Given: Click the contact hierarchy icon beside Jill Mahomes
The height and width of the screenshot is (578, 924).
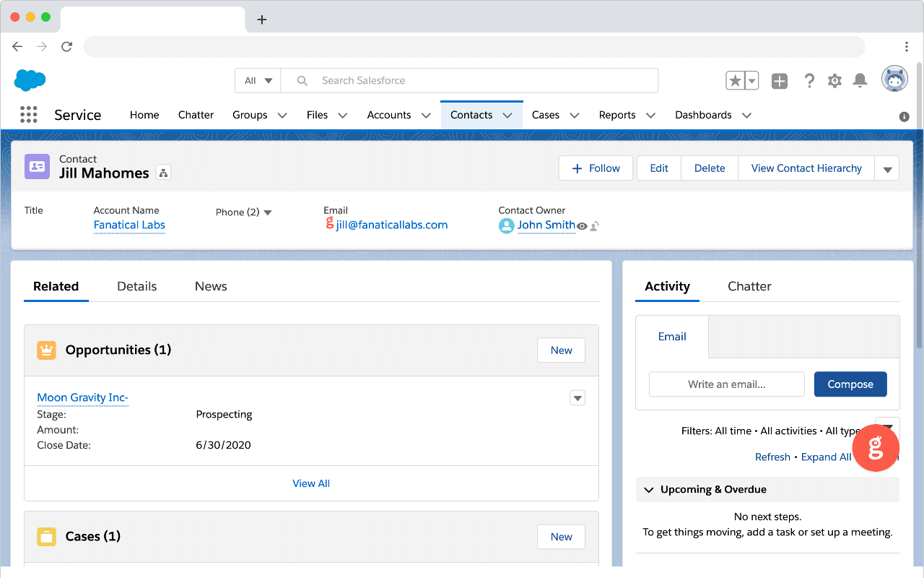Looking at the screenshot, I should point(163,173).
